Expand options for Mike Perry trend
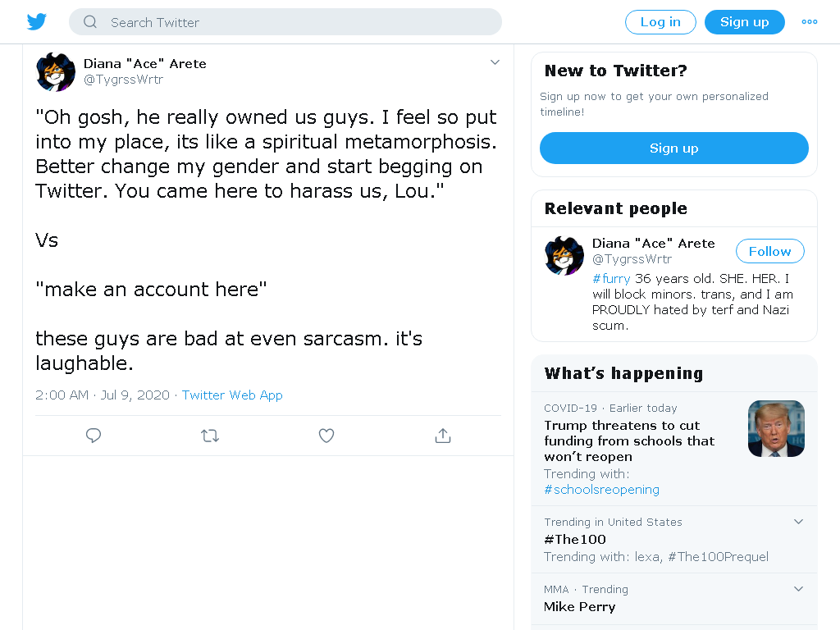This screenshot has width=840, height=630. [x=798, y=589]
